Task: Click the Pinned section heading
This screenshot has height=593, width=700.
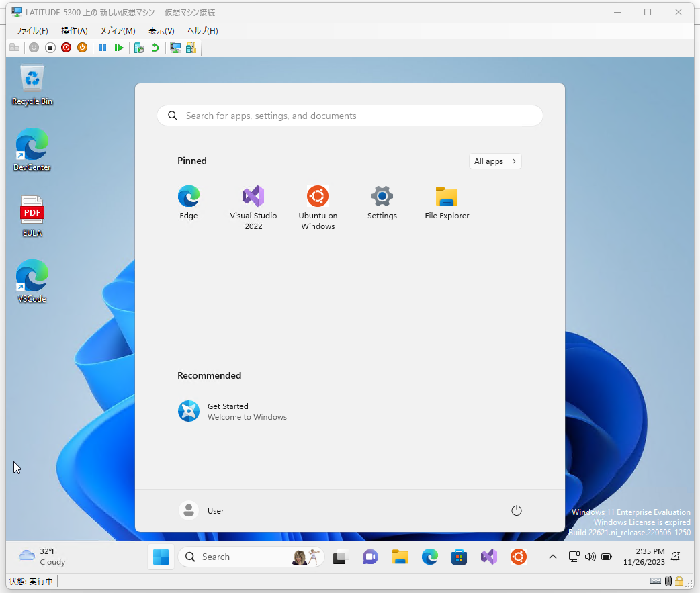Action: (x=192, y=161)
